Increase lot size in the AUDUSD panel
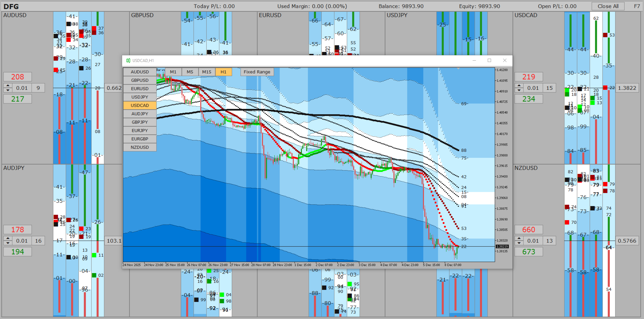The height and width of the screenshot is (319, 644). [8, 86]
